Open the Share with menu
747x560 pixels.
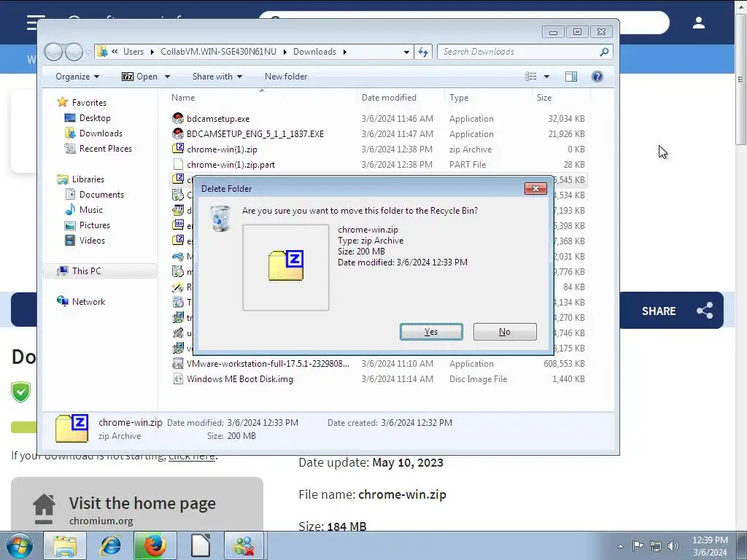(x=217, y=77)
